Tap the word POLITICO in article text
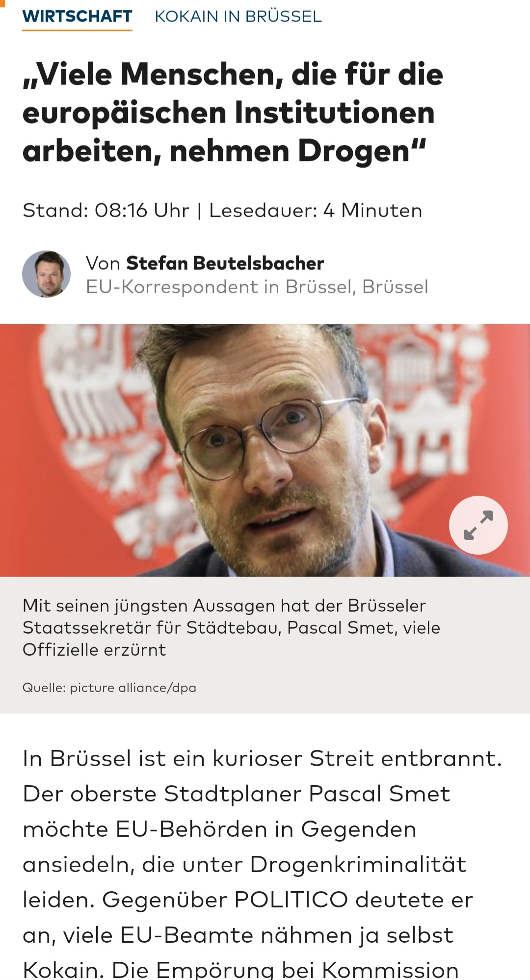 291,900
